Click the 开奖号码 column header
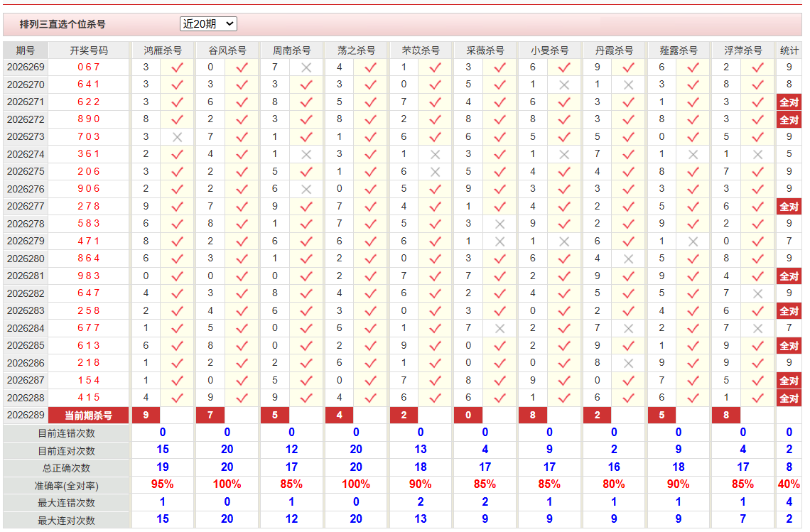This screenshot has height=532, width=810. (x=89, y=50)
